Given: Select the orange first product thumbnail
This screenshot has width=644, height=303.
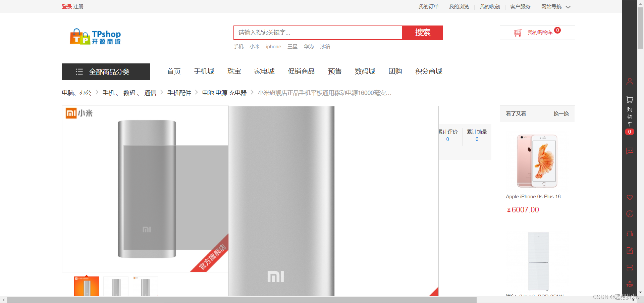Looking at the screenshot, I should tap(87, 286).
